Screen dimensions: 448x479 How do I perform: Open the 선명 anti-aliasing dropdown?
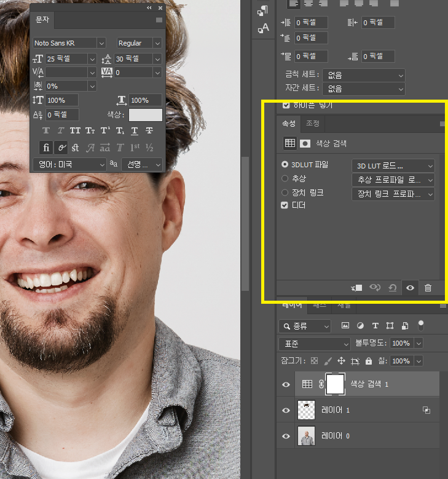click(141, 165)
